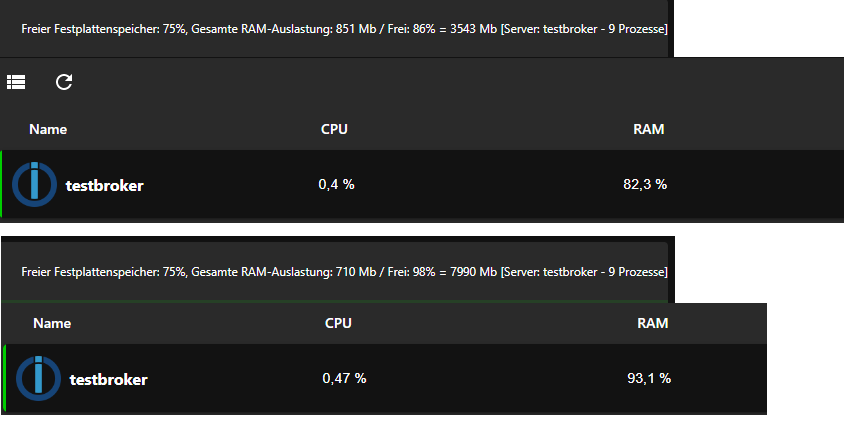The width and height of the screenshot is (846, 423).
Task: Sort by CPU in the table showing 0,47 %
Action: coord(338,323)
